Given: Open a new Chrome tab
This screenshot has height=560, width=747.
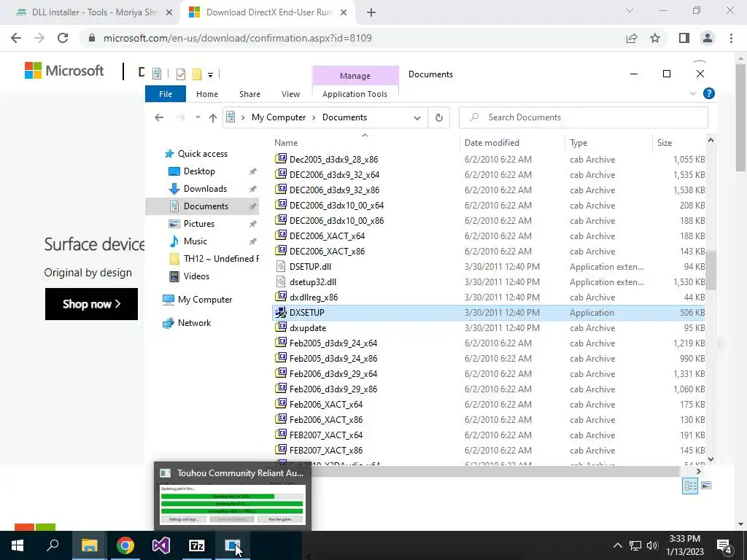Looking at the screenshot, I should 371,13.
